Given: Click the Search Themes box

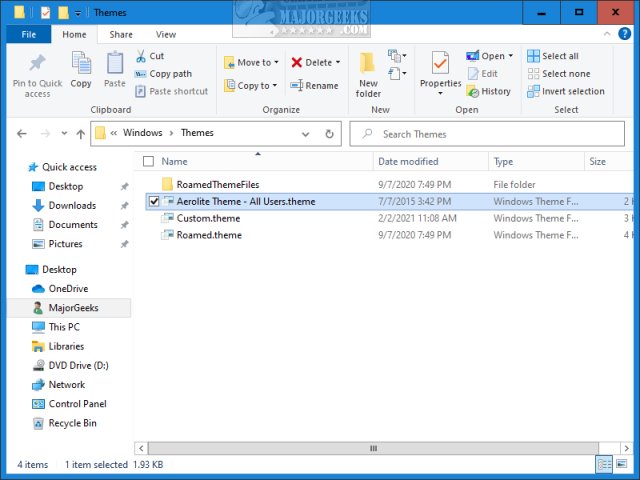Looking at the screenshot, I should (x=487, y=134).
